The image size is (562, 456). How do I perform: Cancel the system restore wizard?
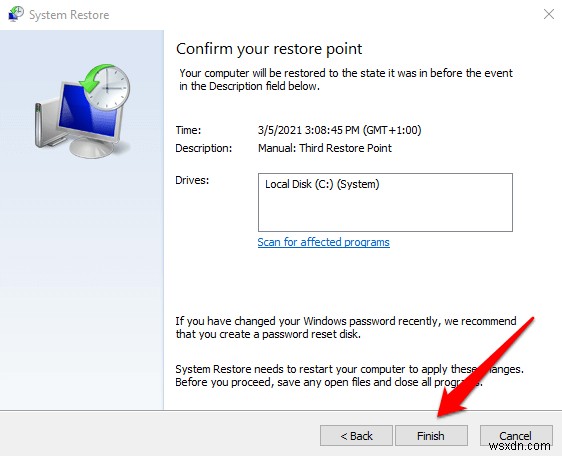point(516,436)
